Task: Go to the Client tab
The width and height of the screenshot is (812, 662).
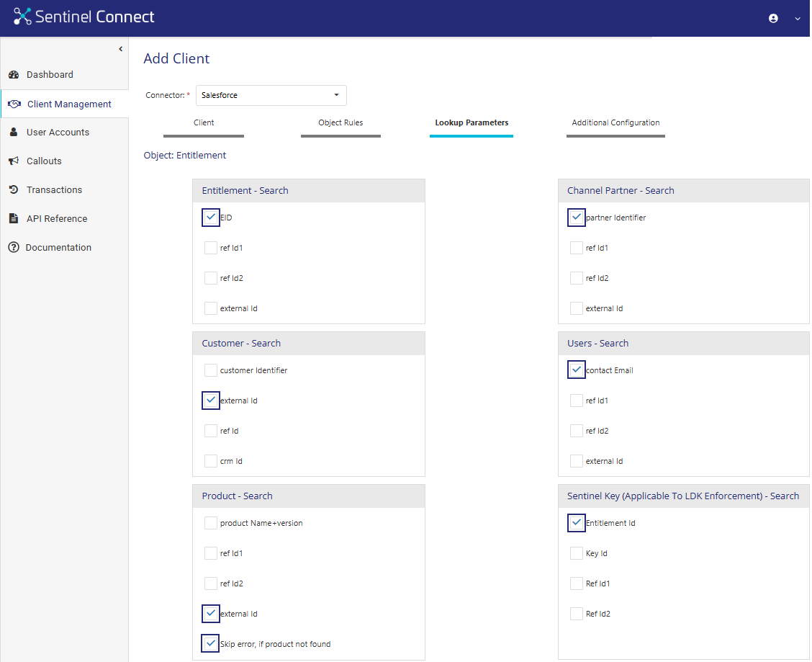Action: tap(204, 123)
